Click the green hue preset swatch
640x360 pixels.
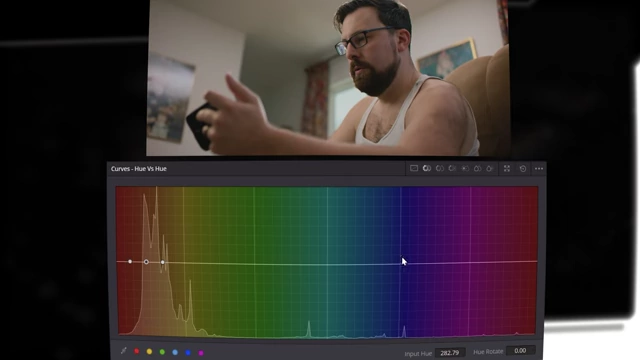coord(162,352)
